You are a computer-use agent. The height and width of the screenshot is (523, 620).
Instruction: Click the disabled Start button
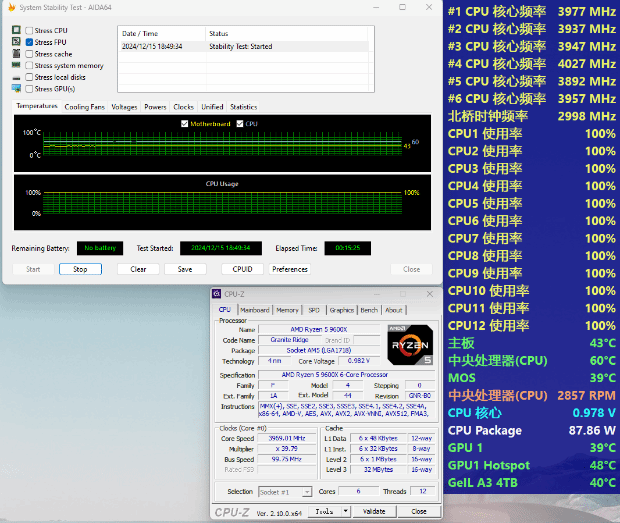pos(33,269)
